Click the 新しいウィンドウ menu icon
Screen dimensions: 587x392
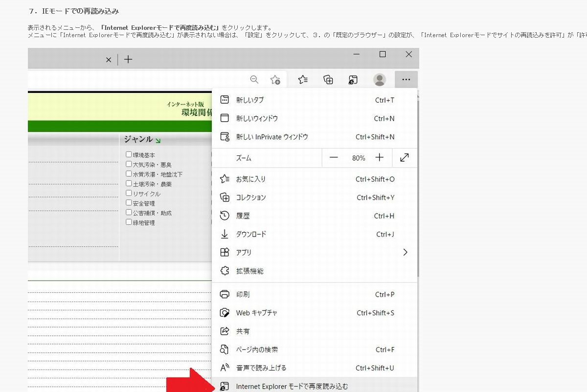click(x=225, y=118)
